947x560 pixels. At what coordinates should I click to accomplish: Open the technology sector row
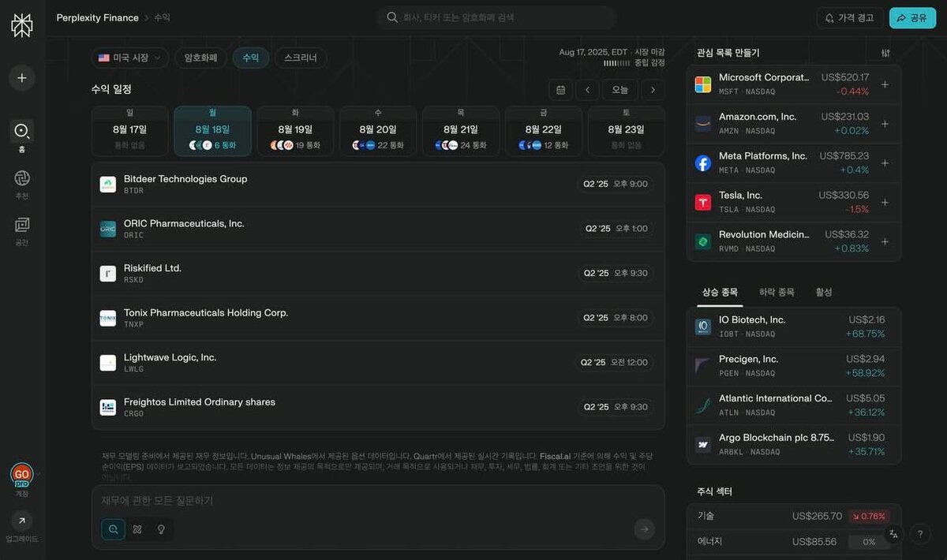(794, 516)
